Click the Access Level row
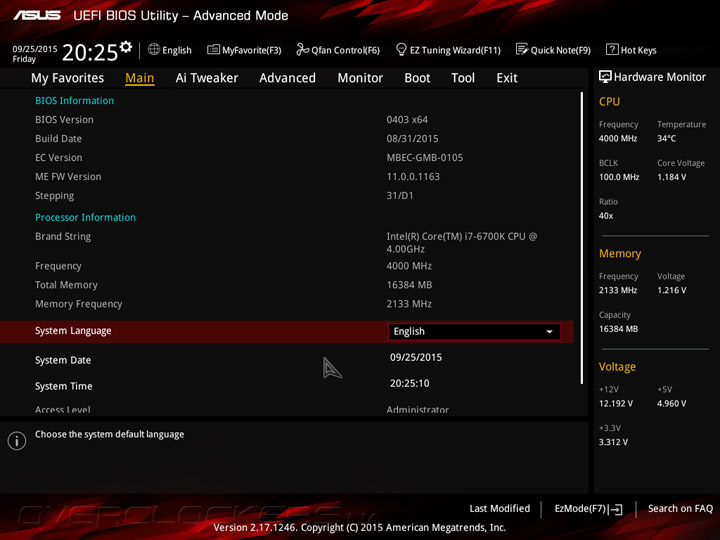This screenshot has height=540, width=720. [x=287, y=410]
